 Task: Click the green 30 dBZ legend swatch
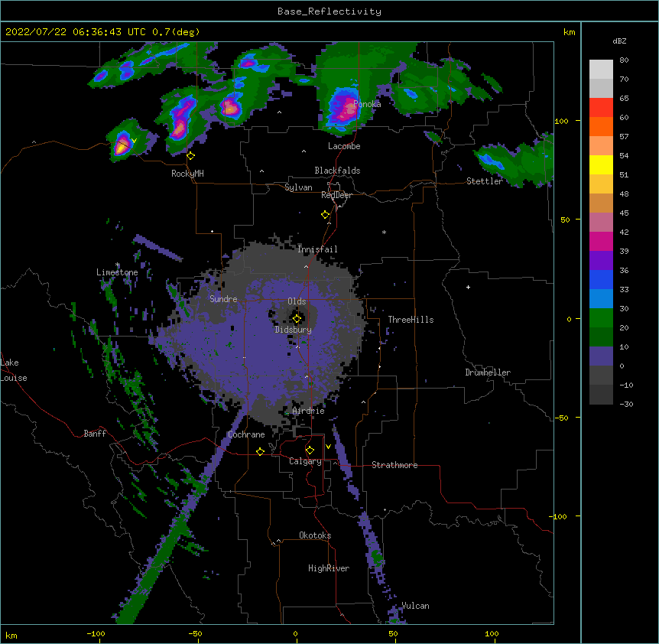click(601, 318)
